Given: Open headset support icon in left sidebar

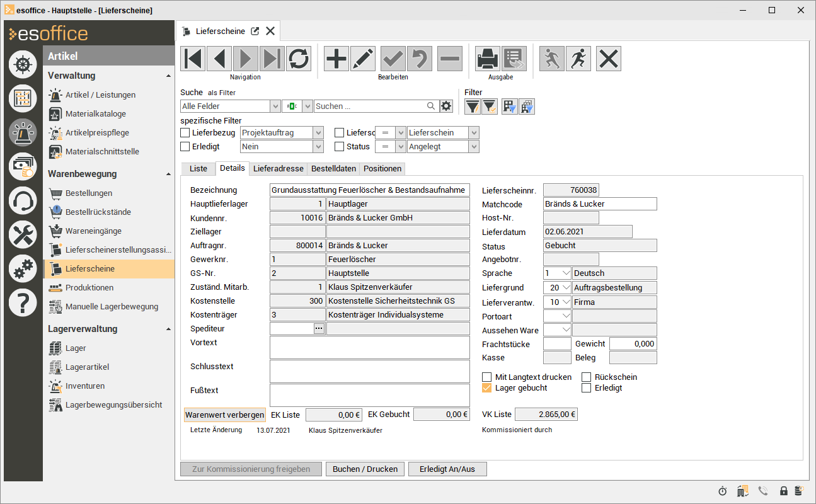Looking at the screenshot, I should [23, 200].
